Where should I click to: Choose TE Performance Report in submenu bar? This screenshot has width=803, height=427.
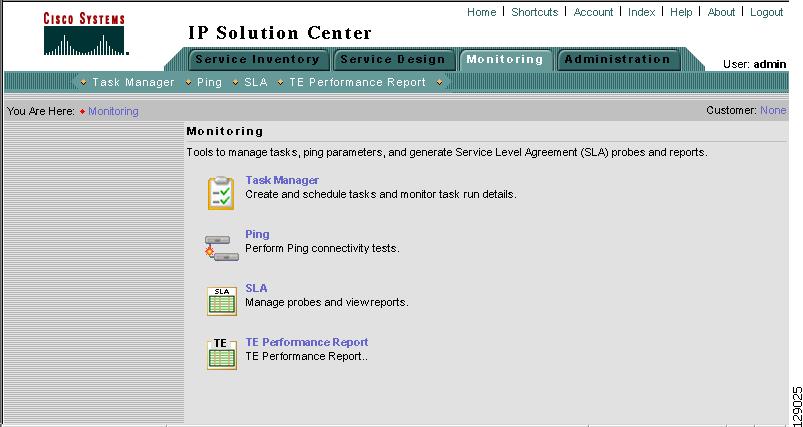pyautogui.click(x=357, y=82)
